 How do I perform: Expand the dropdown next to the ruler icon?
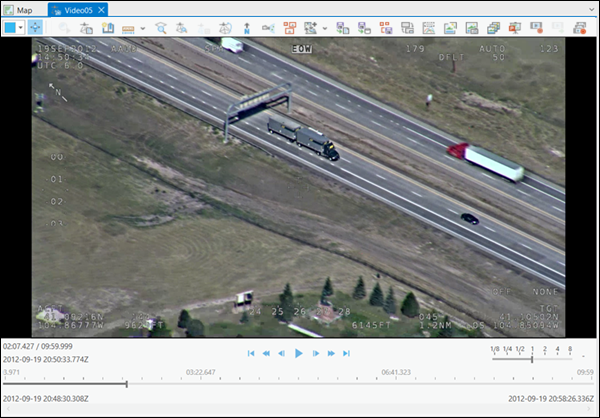point(143,28)
